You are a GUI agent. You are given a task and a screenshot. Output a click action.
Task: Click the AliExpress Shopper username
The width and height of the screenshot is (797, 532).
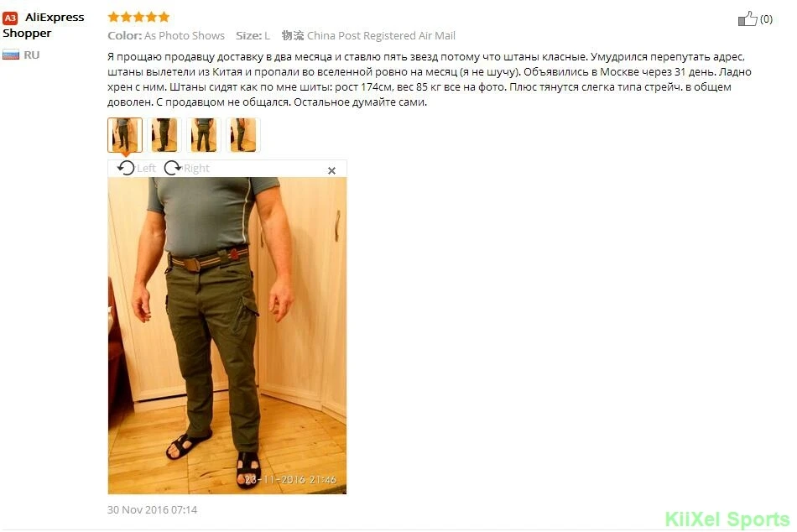[43, 25]
